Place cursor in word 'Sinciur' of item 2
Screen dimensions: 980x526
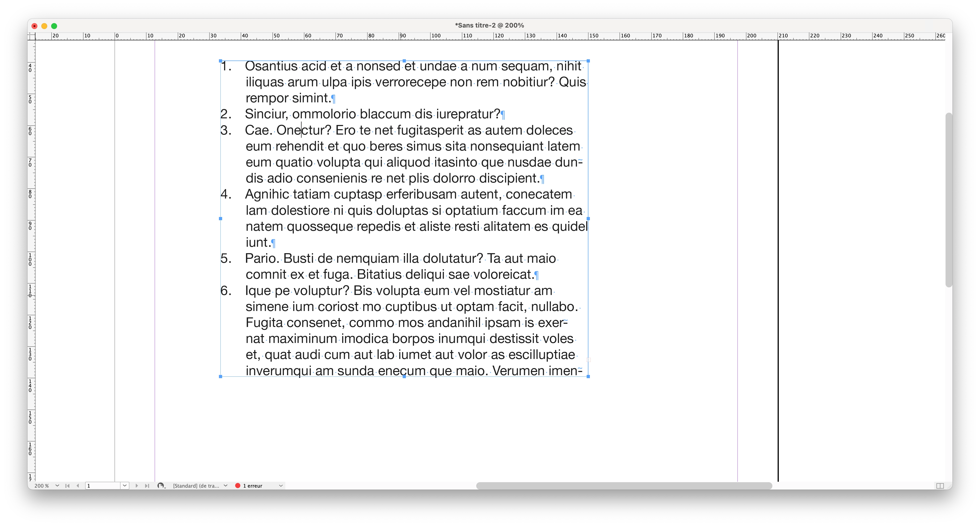[266, 114]
